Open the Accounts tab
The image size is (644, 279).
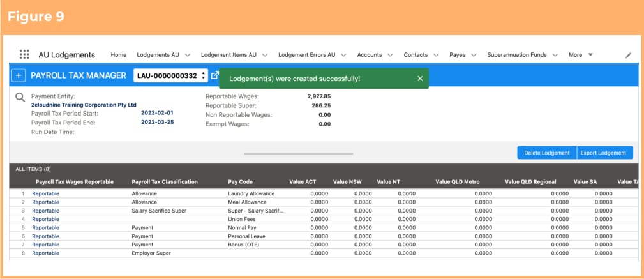coord(370,55)
